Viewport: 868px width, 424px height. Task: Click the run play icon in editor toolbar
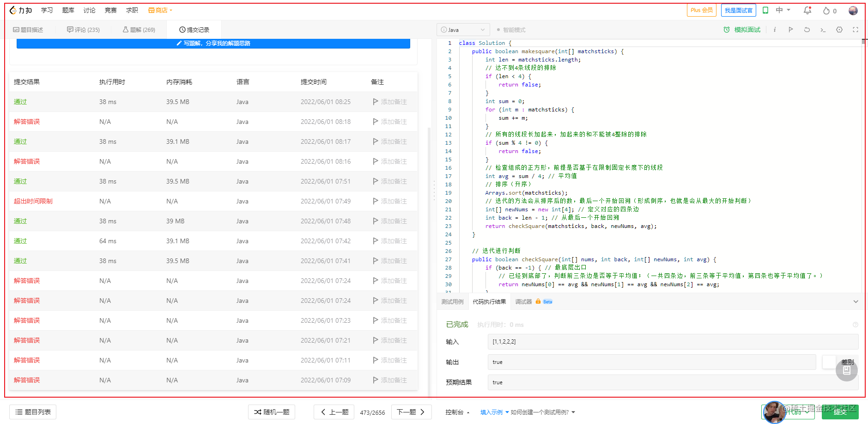point(791,30)
